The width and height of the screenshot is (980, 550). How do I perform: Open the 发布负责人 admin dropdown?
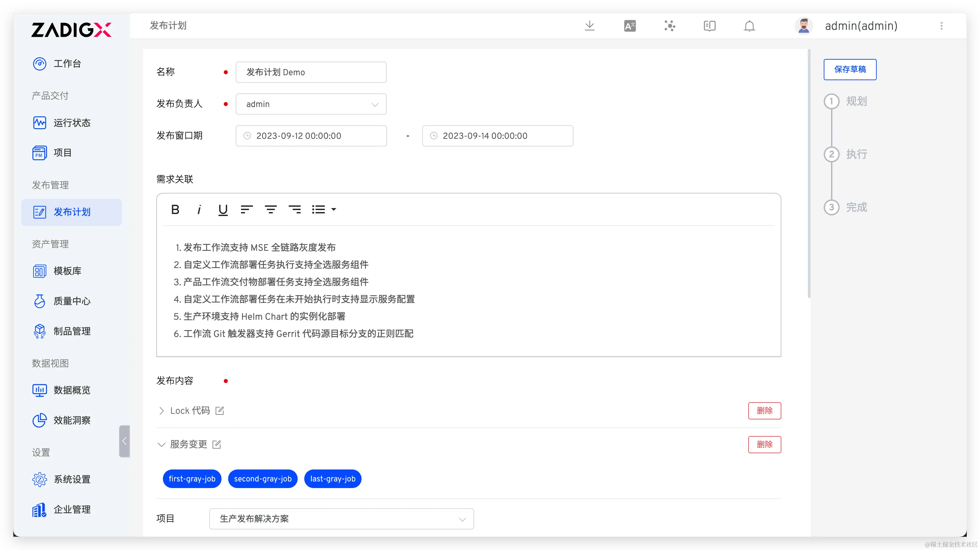(311, 104)
